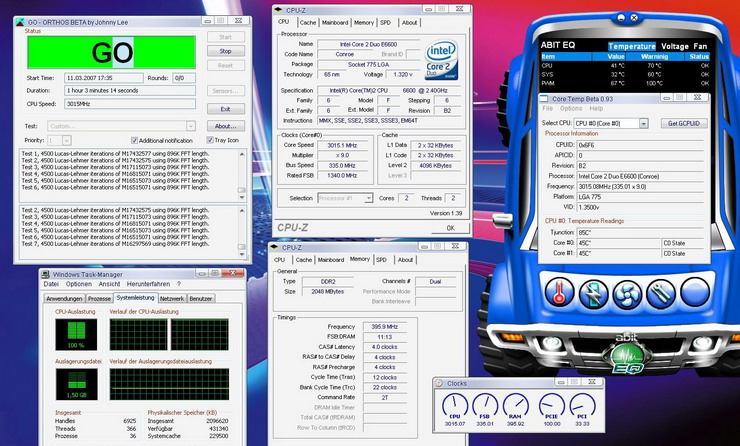Click CPU-Auslastung 100% meter in Task Manager

coord(76,334)
